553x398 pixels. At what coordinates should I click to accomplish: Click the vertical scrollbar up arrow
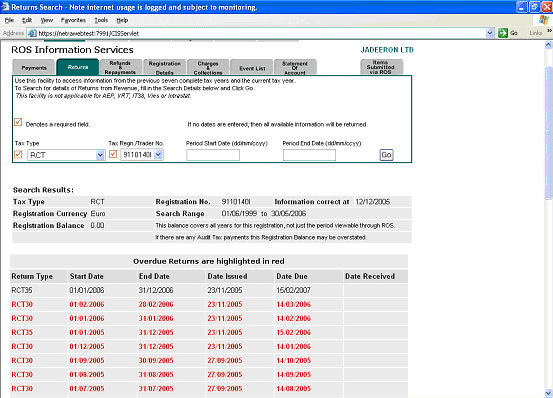[548, 45]
